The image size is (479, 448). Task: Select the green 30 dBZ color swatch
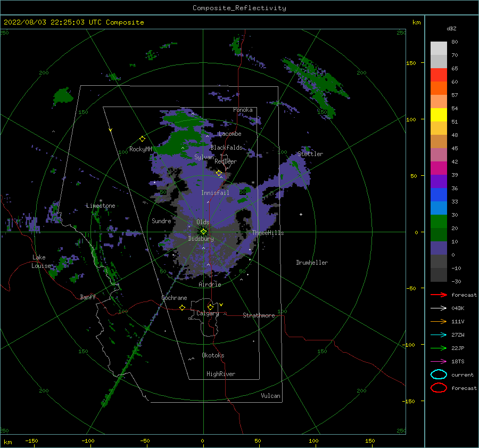click(x=439, y=221)
